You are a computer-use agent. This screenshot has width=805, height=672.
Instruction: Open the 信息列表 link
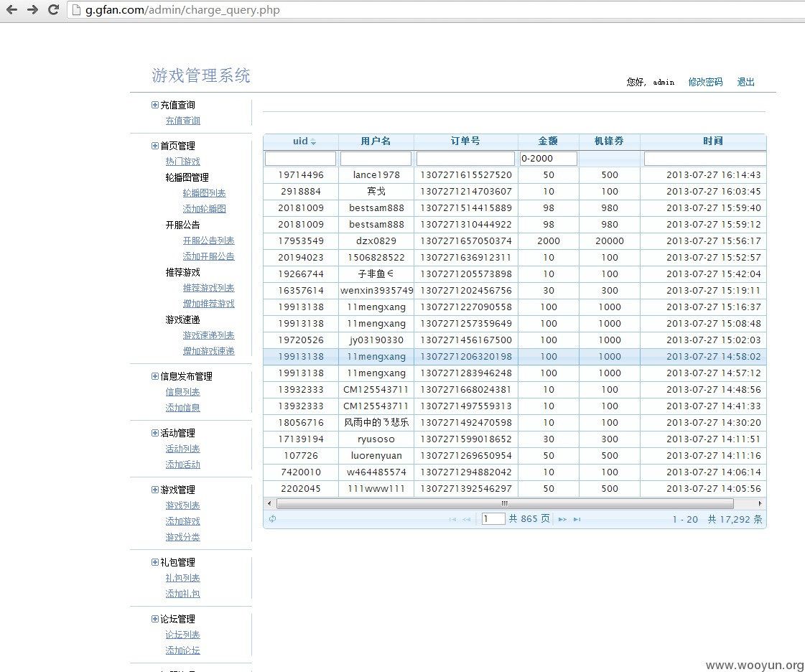point(183,392)
